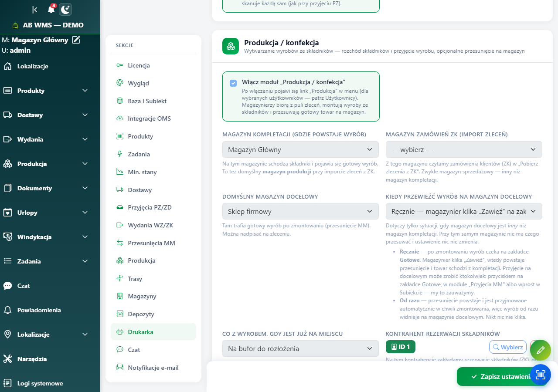The width and height of the screenshot is (558, 392).
Task: Click the Zadania list icon in the main menu
Action: (8, 261)
